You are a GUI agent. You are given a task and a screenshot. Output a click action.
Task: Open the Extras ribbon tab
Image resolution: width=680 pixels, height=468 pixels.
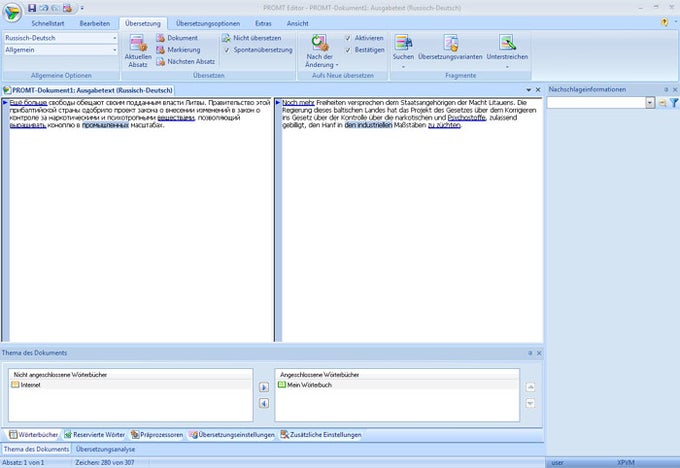[x=263, y=23]
